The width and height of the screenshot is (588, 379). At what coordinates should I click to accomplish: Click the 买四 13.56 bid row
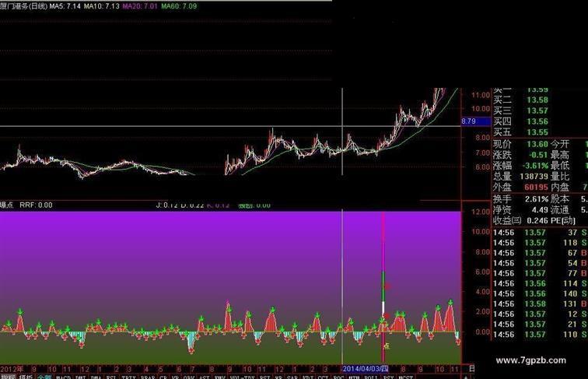click(521, 121)
